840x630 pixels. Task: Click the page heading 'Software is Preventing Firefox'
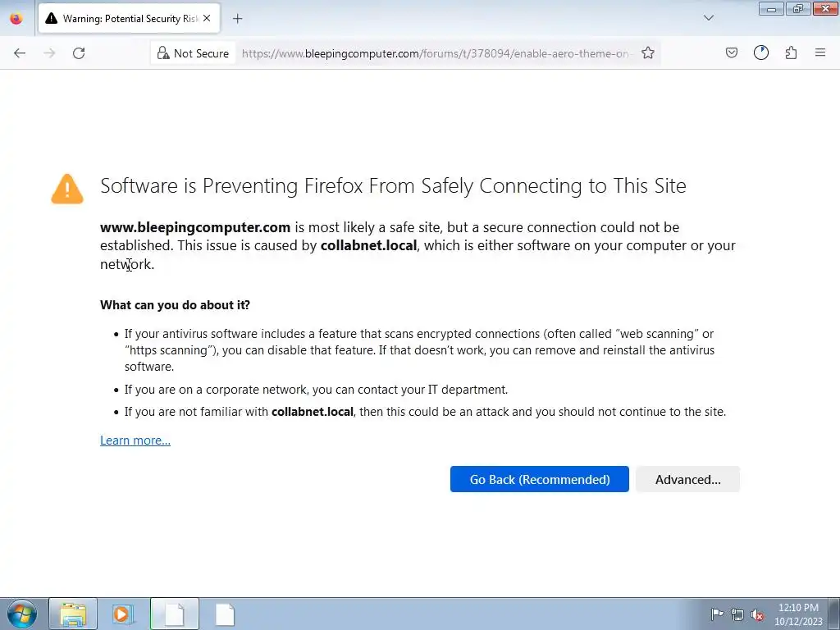coord(393,186)
